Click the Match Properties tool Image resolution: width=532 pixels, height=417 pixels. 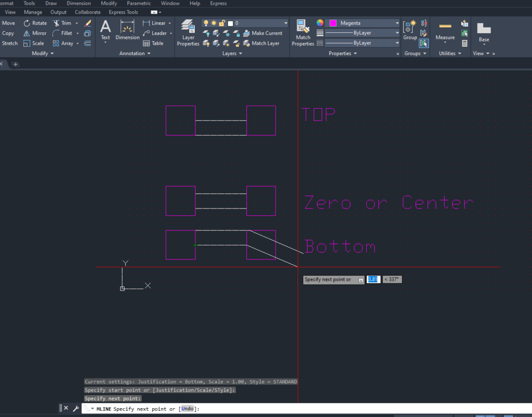pyautogui.click(x=302, y=30)
